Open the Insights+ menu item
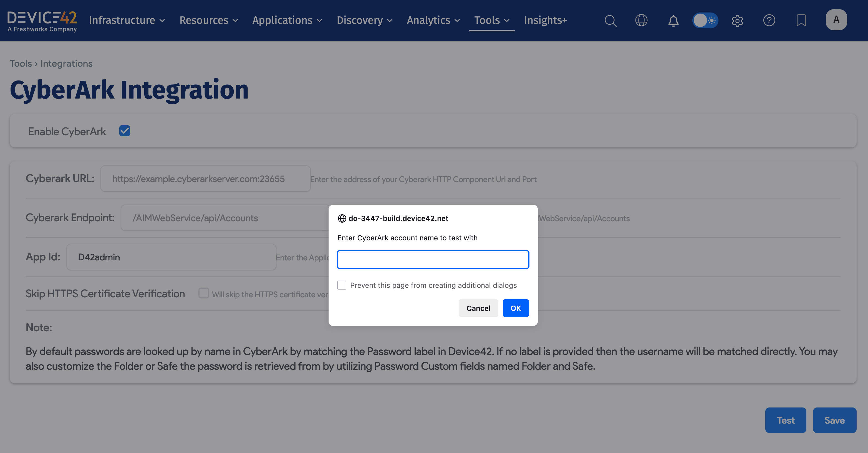The width and height of the screenshot is (868, 453). coord(545,20)
